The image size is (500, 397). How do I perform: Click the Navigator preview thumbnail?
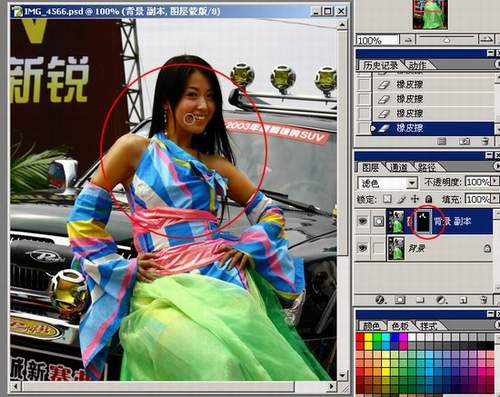pyautogui.click(x=430, y=14)
